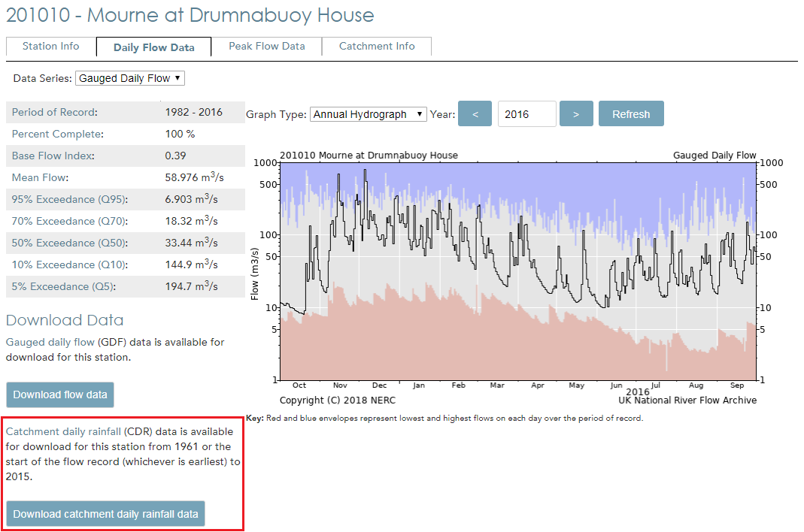Click the Period of Record value 1982 - 2016
The image size is (804, 532).
coord(194,112)
